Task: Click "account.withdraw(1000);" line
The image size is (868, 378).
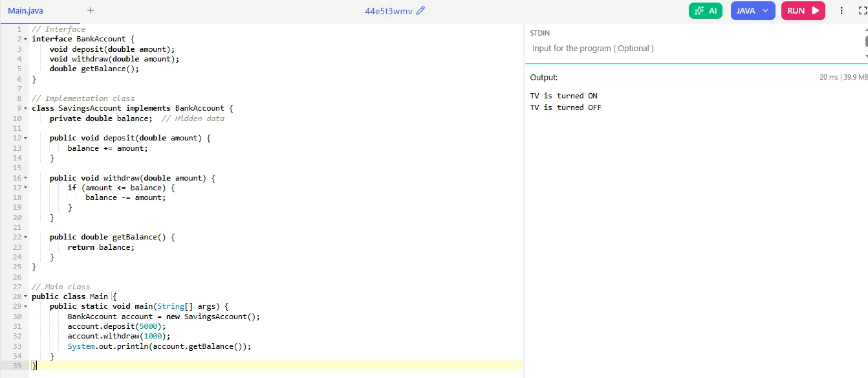Action: [119, 337]
